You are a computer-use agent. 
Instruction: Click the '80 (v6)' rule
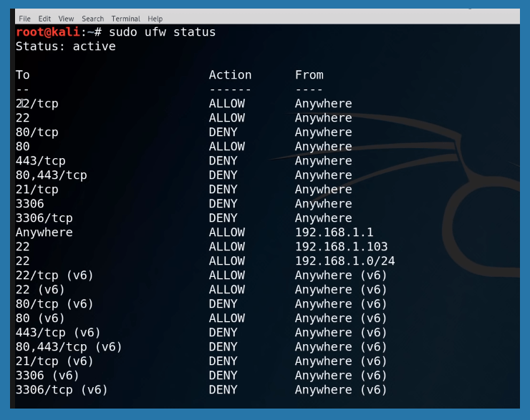point(40,318)
